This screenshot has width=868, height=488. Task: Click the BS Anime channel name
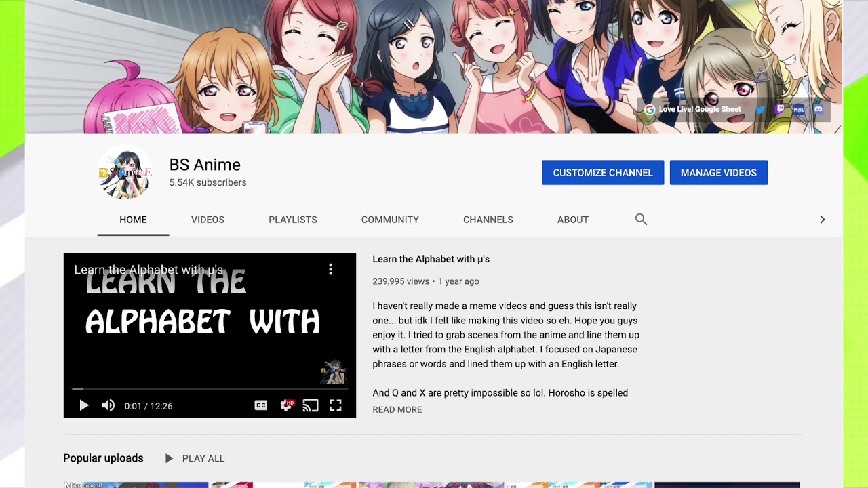pos(205,165)
